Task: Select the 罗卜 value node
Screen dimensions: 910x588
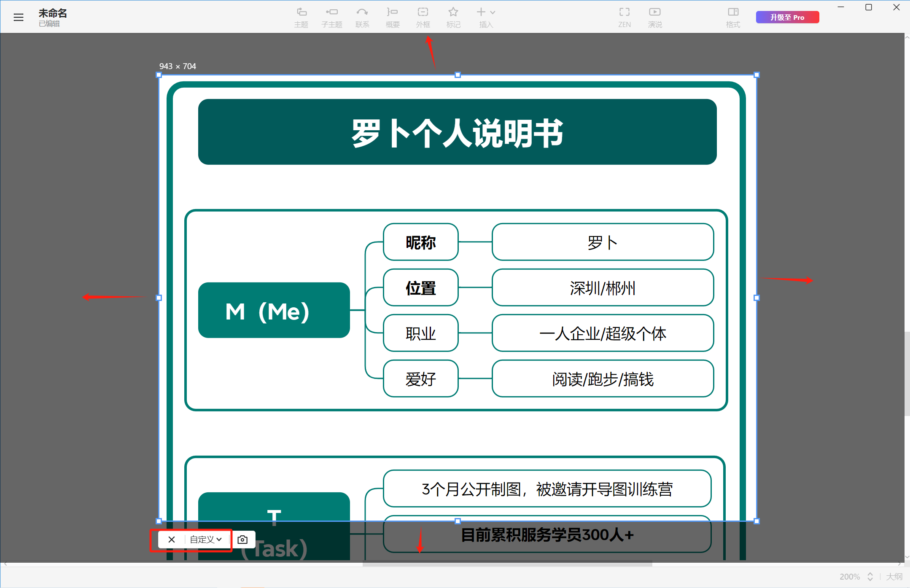Action: [x=603, y=242]
